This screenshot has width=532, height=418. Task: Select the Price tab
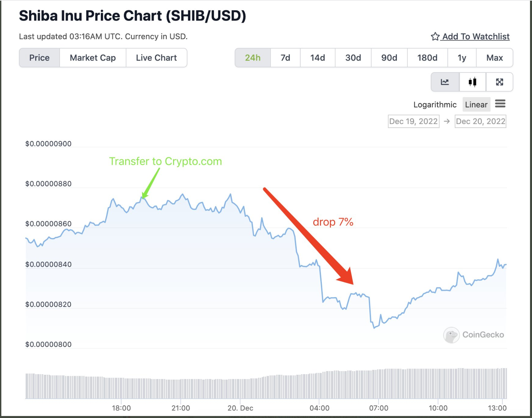click(39, 58)
